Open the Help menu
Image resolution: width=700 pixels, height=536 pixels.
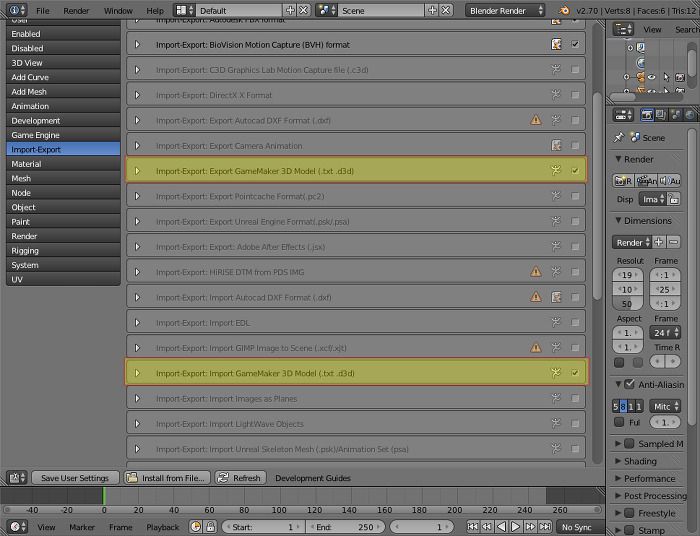click(155, 11)
